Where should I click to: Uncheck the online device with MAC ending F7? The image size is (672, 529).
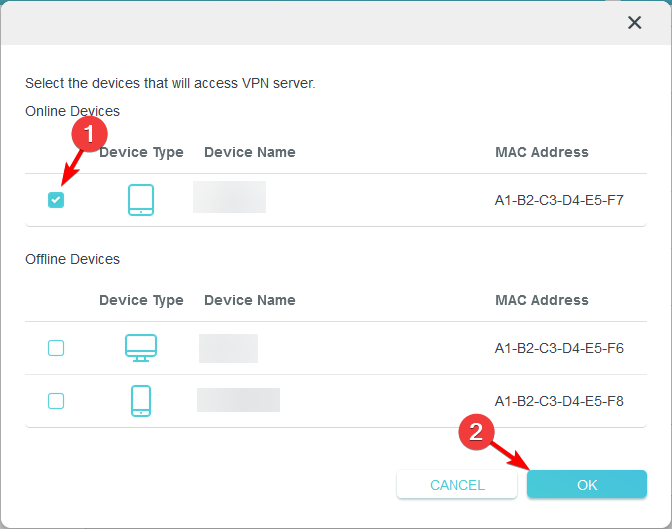click(56, 200)
